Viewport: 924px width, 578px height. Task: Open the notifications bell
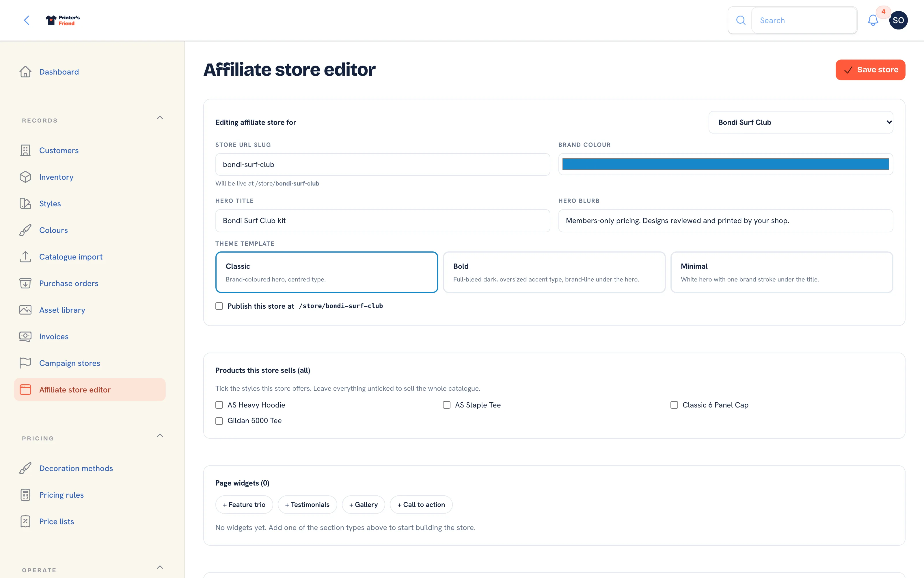(873, 20)
